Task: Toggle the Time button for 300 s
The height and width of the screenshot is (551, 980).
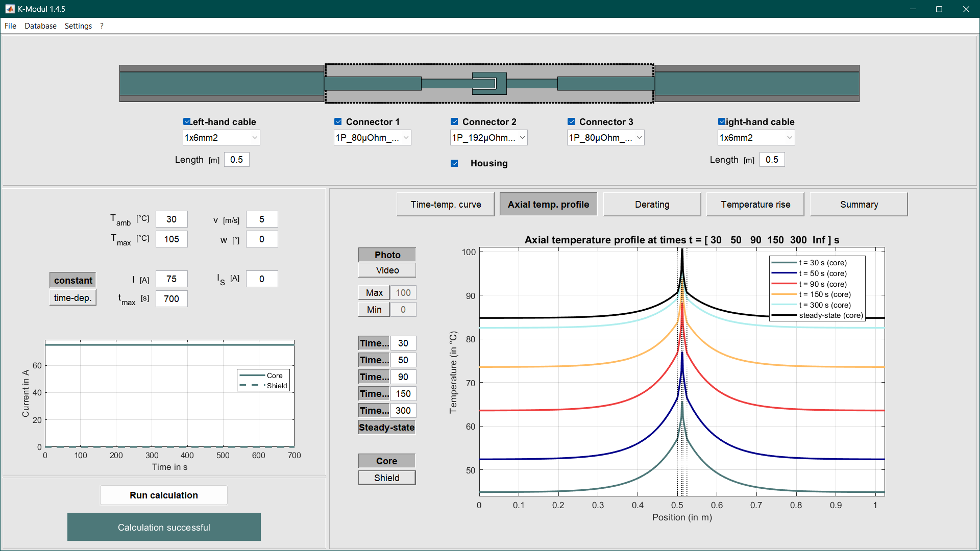Action: click(x=374, y=411)
